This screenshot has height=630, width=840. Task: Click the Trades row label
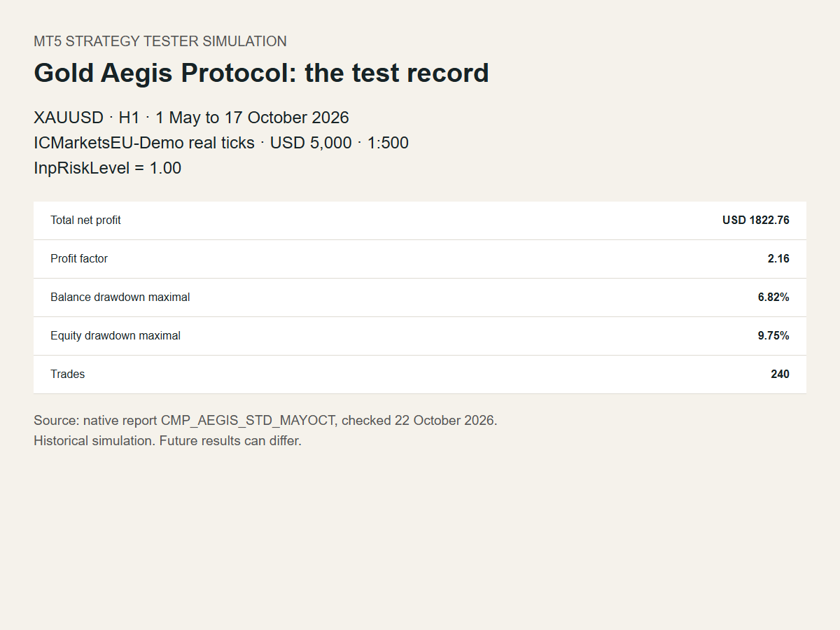coord(68,374)
